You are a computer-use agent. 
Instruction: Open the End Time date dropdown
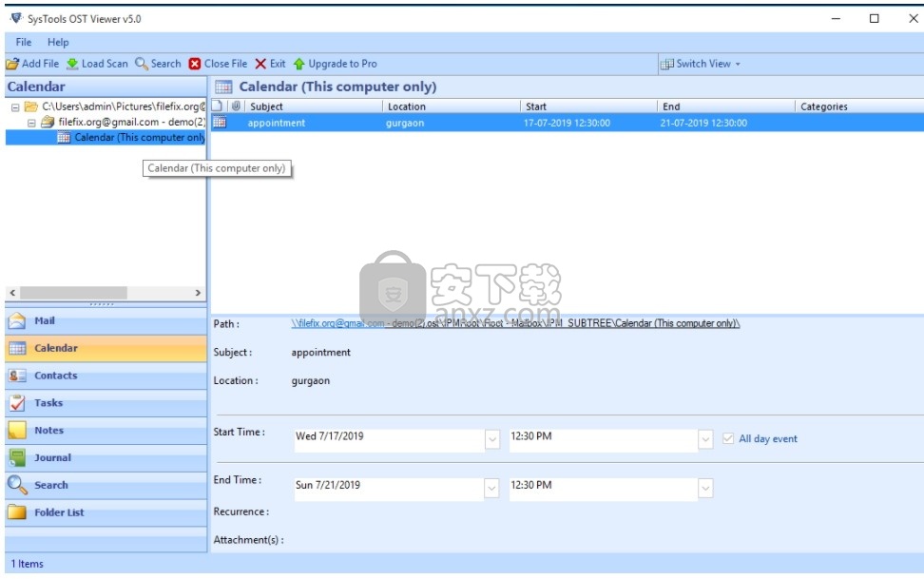[x=492, y=488]
